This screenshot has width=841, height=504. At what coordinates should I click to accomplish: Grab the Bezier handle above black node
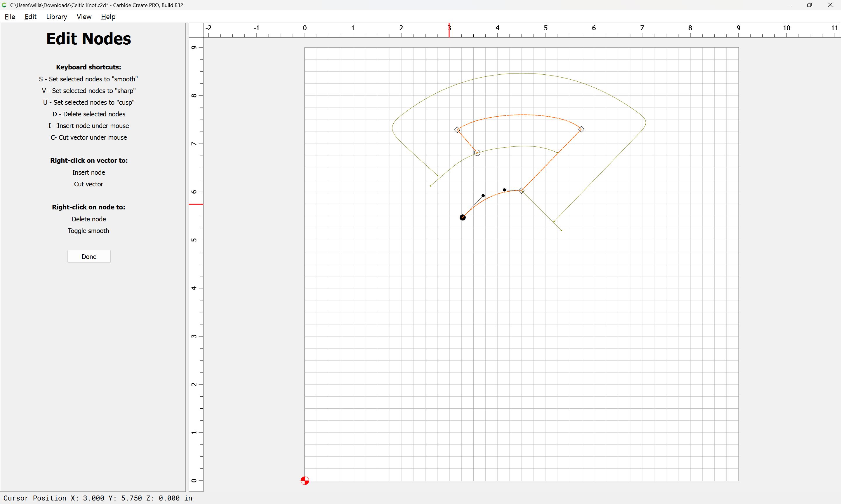483,196
